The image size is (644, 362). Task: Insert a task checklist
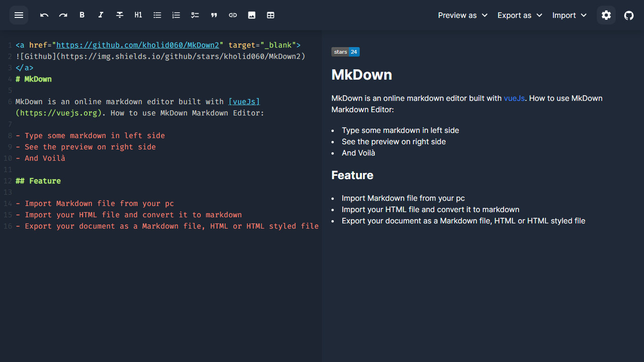[x=195, y=15]
